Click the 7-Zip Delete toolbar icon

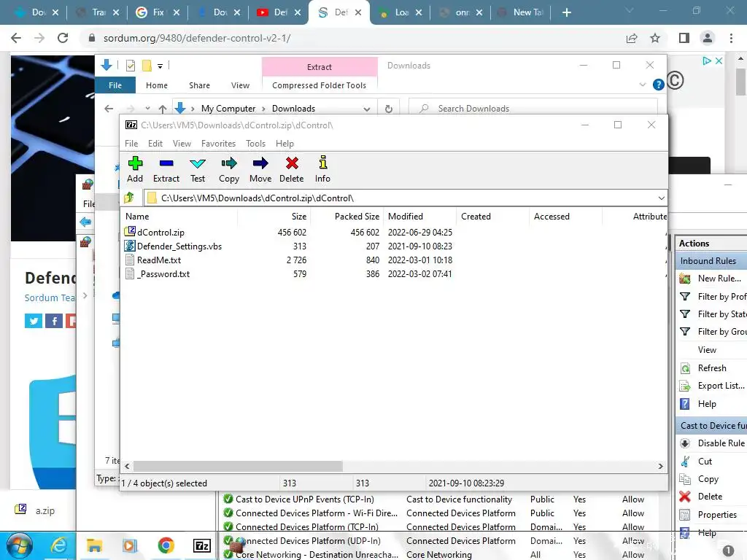tap(292, 164)
